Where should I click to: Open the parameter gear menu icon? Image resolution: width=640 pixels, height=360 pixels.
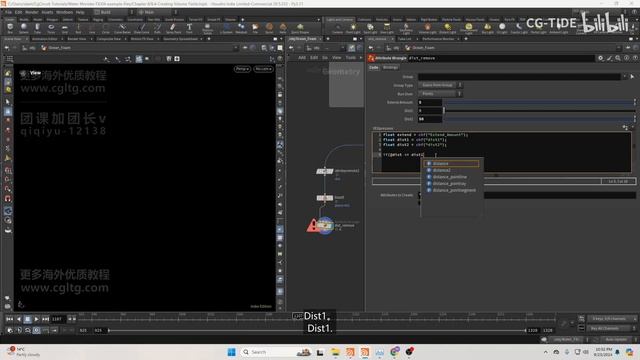tap(600, 58)
